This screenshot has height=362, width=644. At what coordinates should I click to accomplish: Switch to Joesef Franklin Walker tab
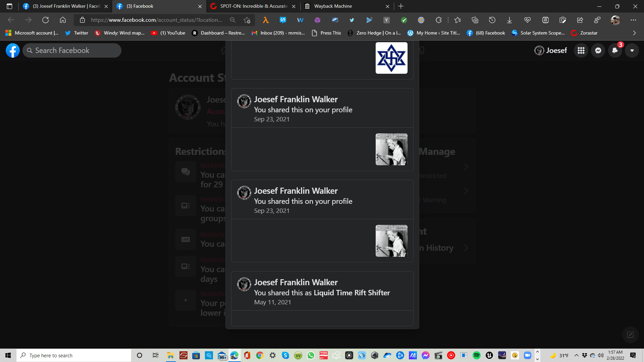65,6
